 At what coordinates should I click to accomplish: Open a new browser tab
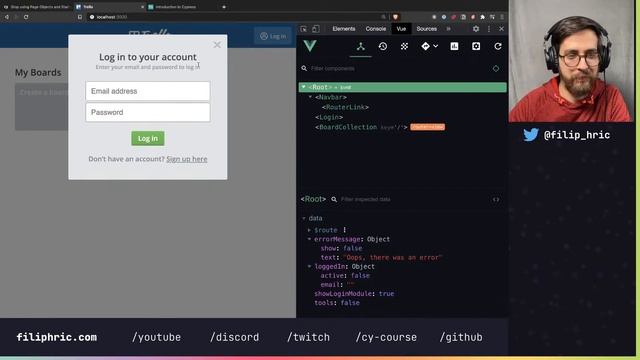[x=224, y=7]
